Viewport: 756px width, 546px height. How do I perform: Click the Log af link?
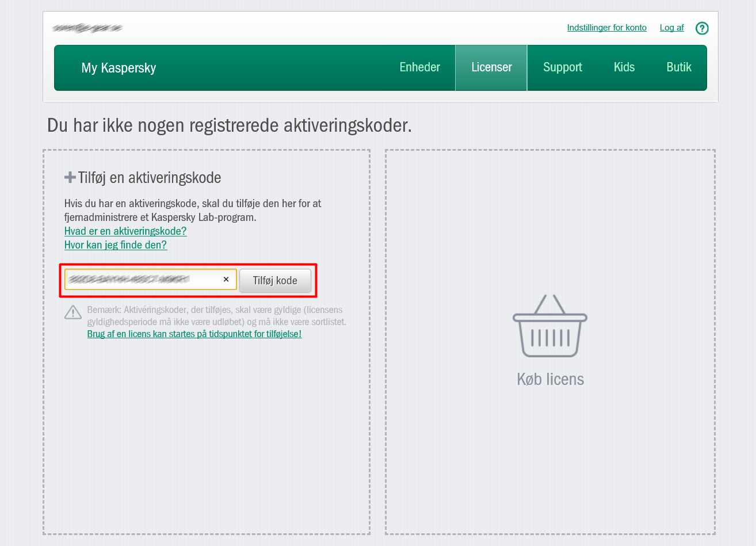pyautogui.click(x=671, y=28)
